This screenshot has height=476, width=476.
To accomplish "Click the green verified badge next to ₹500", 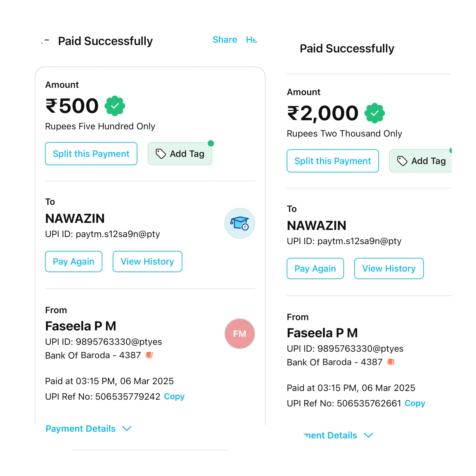I will [x=115, y=106].
